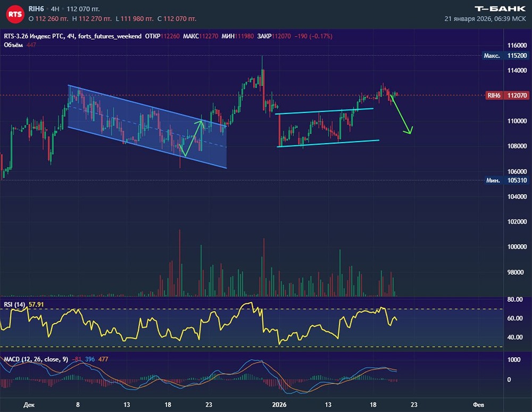
Task: Click the RSI value 57.91
Action: [36, 304]
